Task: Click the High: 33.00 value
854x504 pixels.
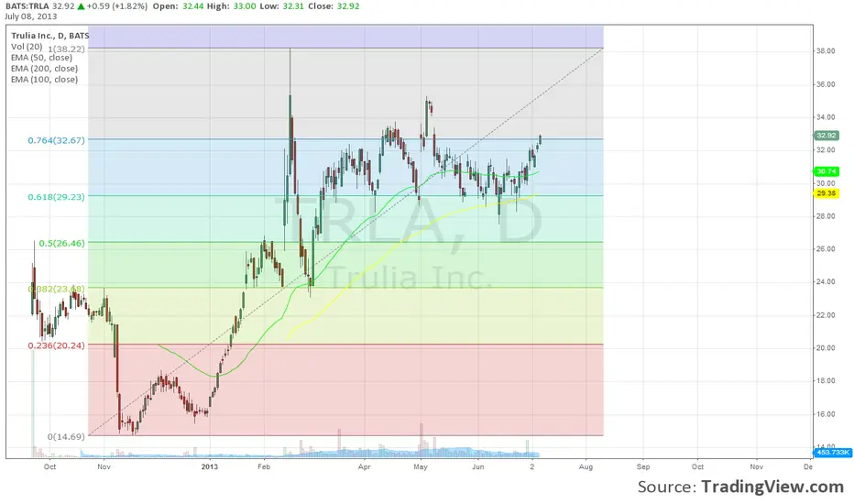Action: coord(232,6)
